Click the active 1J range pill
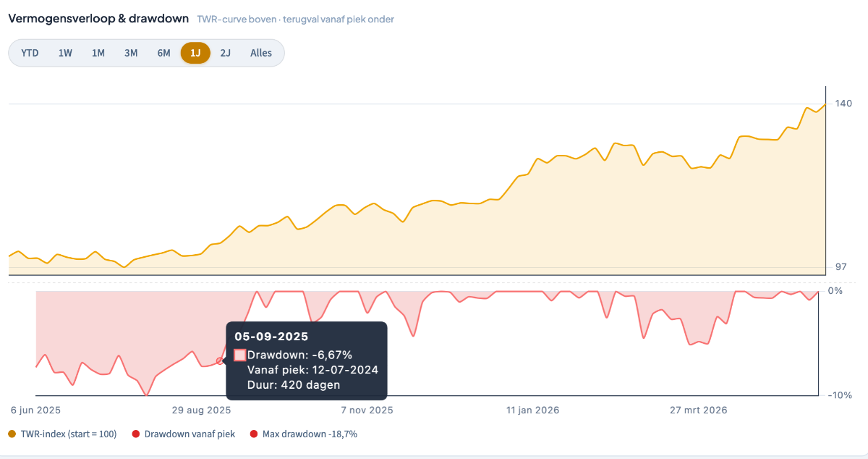The image size is (868, 459). coord(195,53)
